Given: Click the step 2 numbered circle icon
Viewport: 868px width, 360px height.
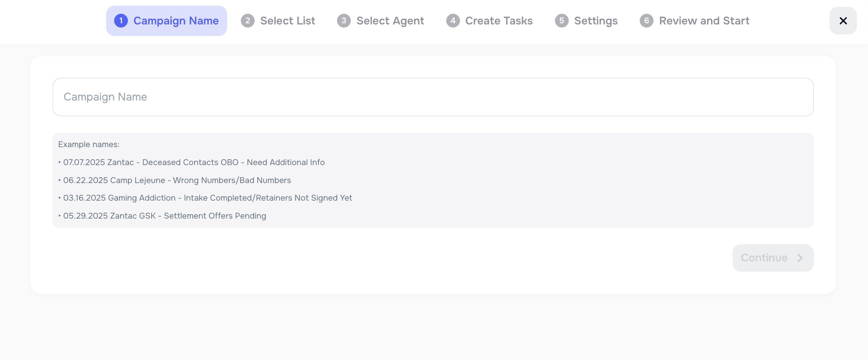Looking at the screenshot, I should (248, 21).
